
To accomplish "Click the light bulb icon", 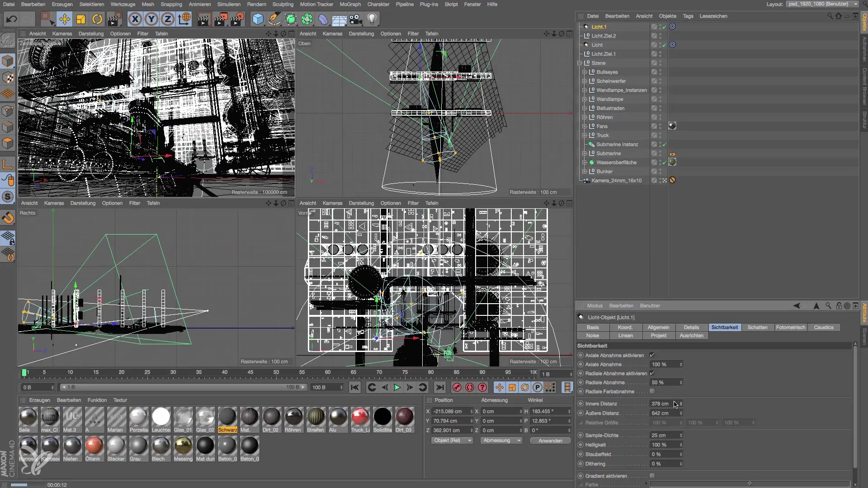I will pos(372,19).
